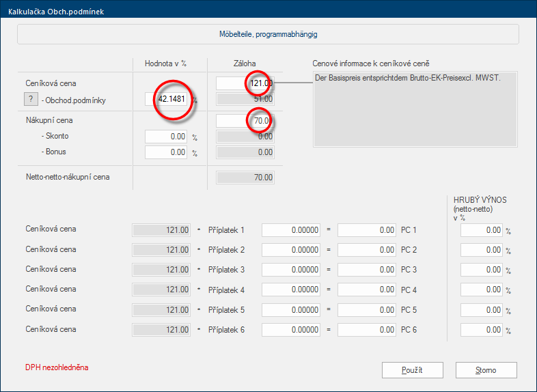Edit the PC 5 gross yield percent field
537x392 pixels.
click(482, 310)
